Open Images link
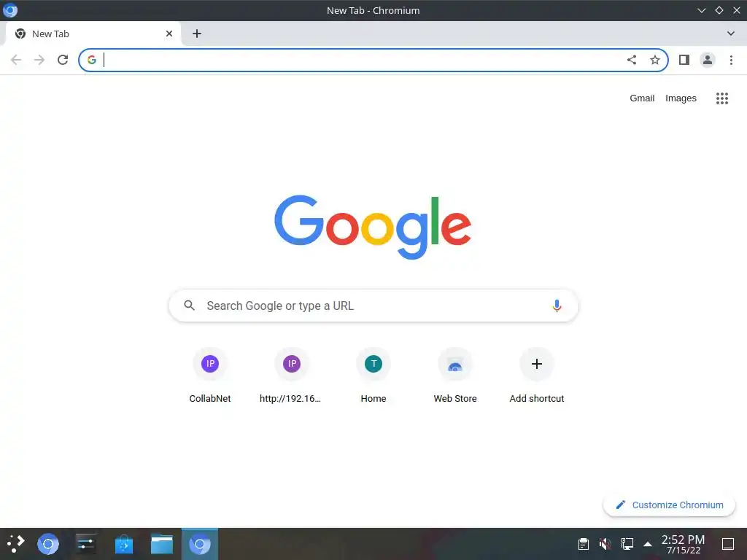 coord(681,98)
